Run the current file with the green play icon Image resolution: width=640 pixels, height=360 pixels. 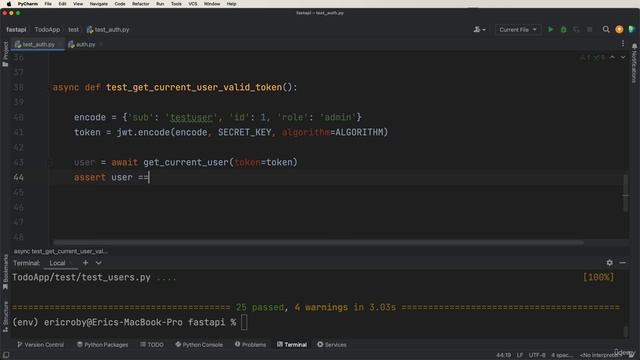coord(551,29)
